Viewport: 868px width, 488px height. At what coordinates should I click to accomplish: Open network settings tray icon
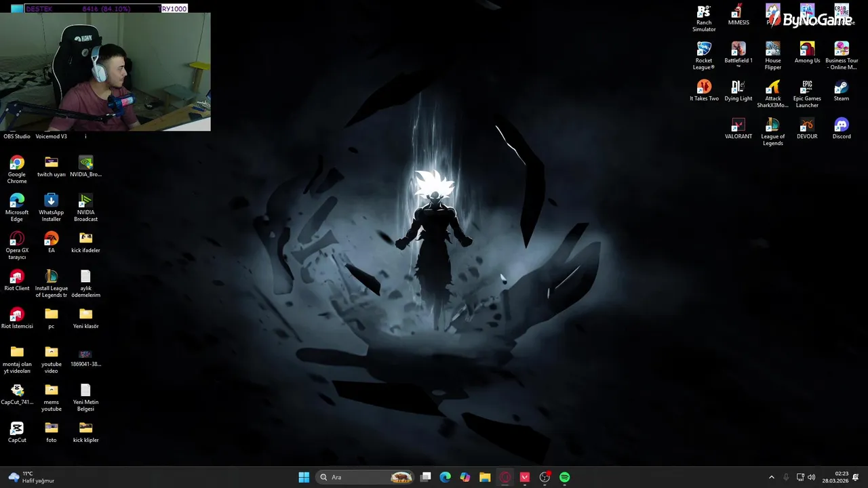coord(800,477)
